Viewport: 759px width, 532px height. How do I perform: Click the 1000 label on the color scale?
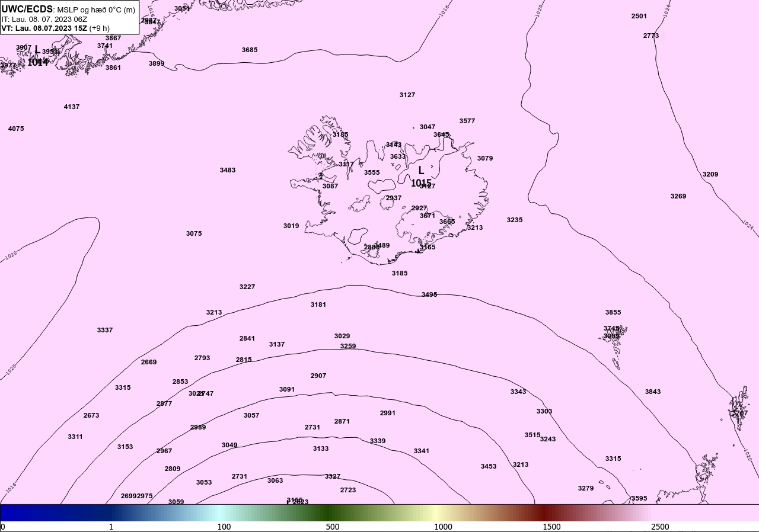pyautogui.click(x=443, y=527)
